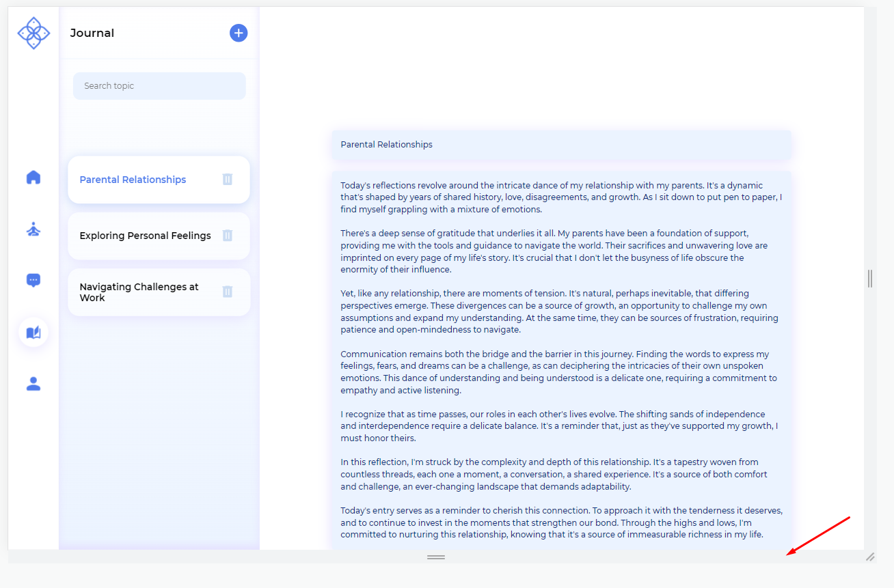The width and height of the screenshot is (894, 588).
Task: Open the user profile section
Action: click(33, 384)
